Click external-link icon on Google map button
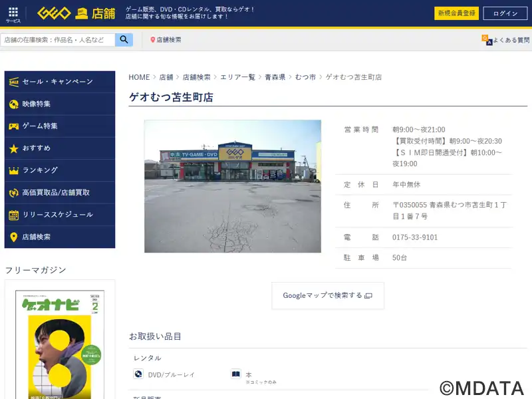Viewport: 532px width, 399px height. pos(368,295)
